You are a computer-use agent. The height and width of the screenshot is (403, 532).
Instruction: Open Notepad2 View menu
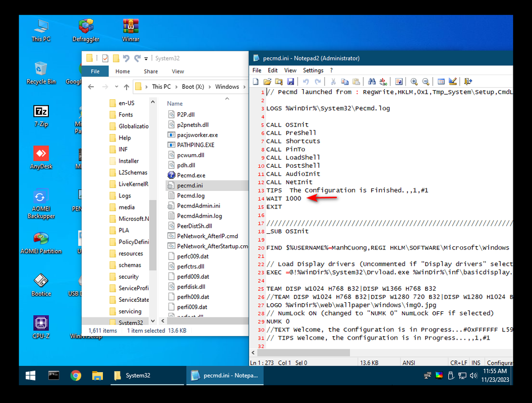[290, 70]
